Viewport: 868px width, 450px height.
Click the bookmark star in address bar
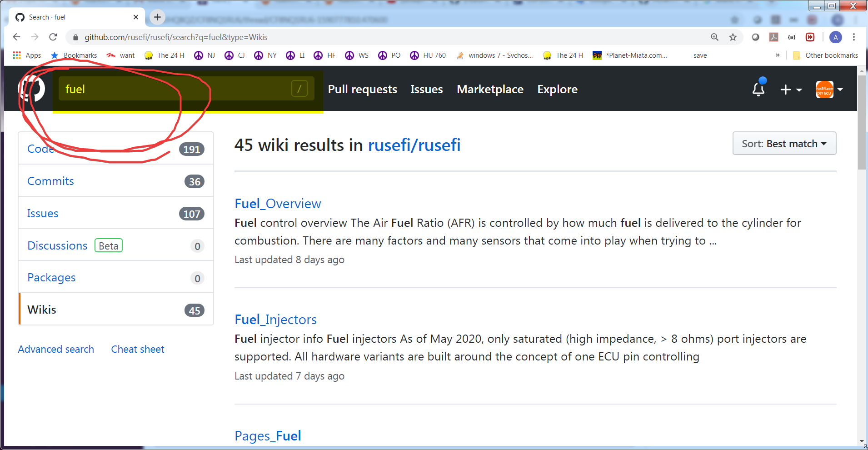click(733, 37)
